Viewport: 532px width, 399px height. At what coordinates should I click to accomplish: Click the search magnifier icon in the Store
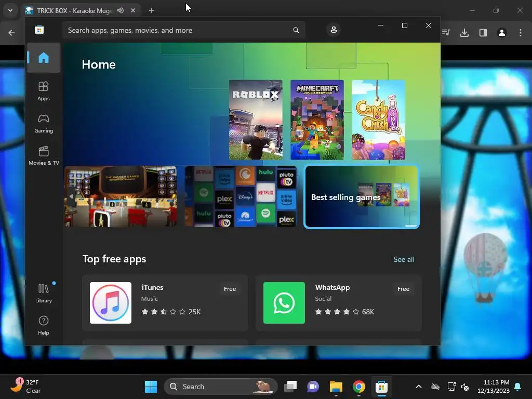click(x=296, y=30)
